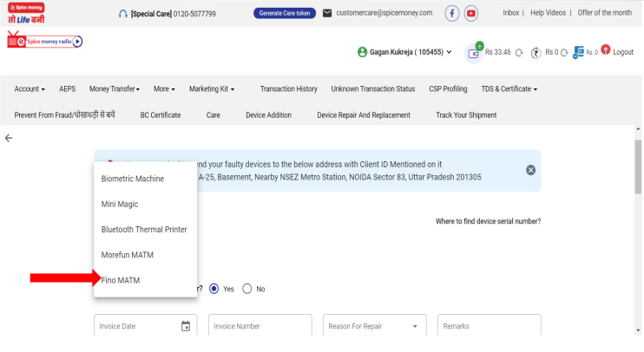Click customercare@spicemoney.com email link
Image resolution: width=644 pixels, height=352 pixels.
[384, 13]
